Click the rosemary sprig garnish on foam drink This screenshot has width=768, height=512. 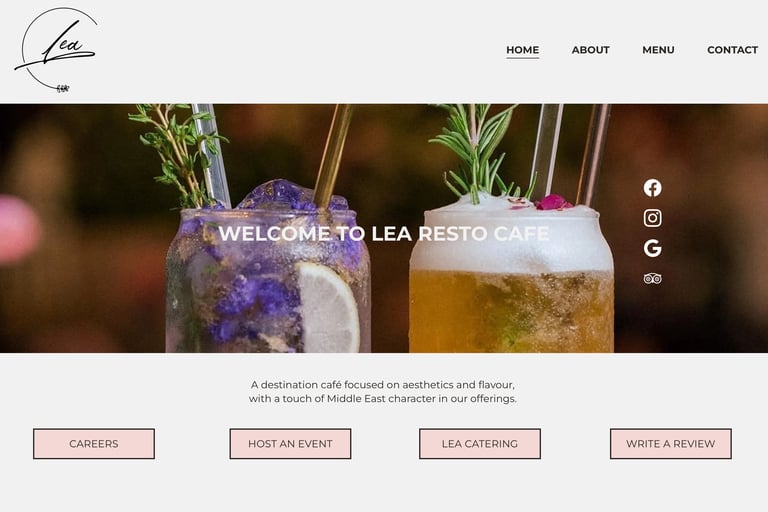coord(474,152)
